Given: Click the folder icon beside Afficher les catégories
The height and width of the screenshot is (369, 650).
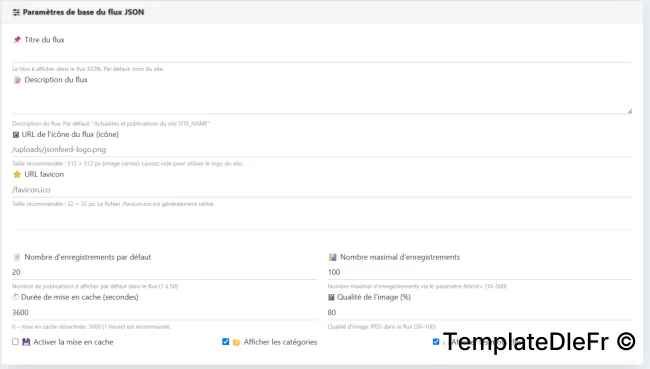Looking at the screenshot, I should point(236,342).
